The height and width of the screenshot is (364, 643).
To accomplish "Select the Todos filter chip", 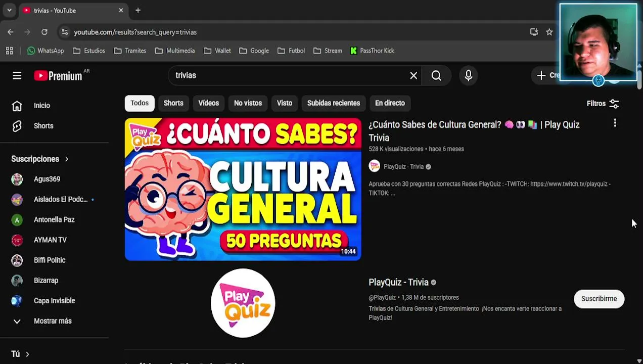I will [140, 103].
